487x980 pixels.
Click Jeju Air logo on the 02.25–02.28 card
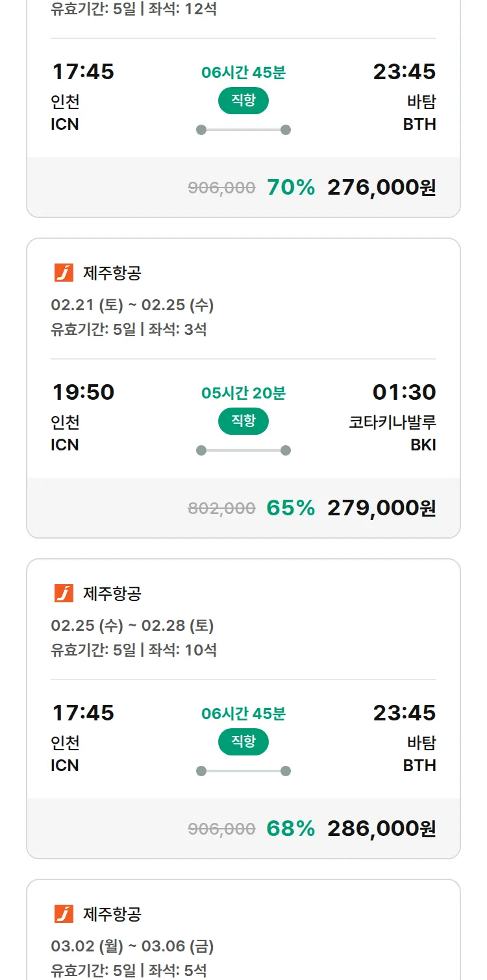(x=64, y=593)
